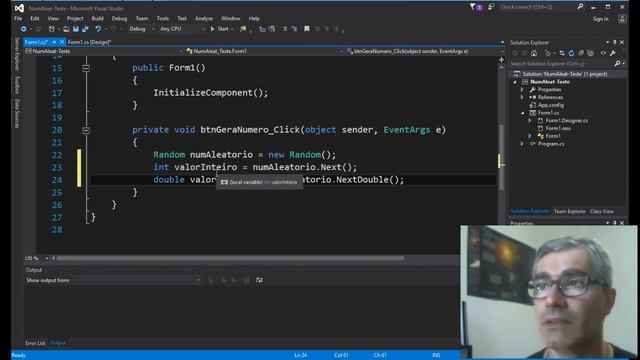Click the green Start debugging button

pos(220,29)
